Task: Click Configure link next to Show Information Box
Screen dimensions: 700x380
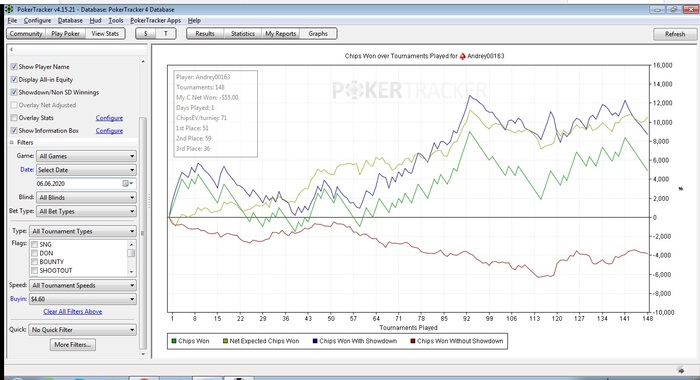Action: (109, 131)
